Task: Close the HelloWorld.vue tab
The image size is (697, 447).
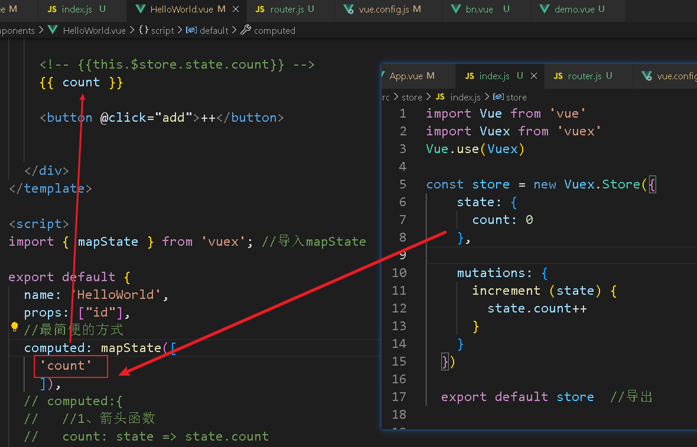Action: [x=236, y=9]
